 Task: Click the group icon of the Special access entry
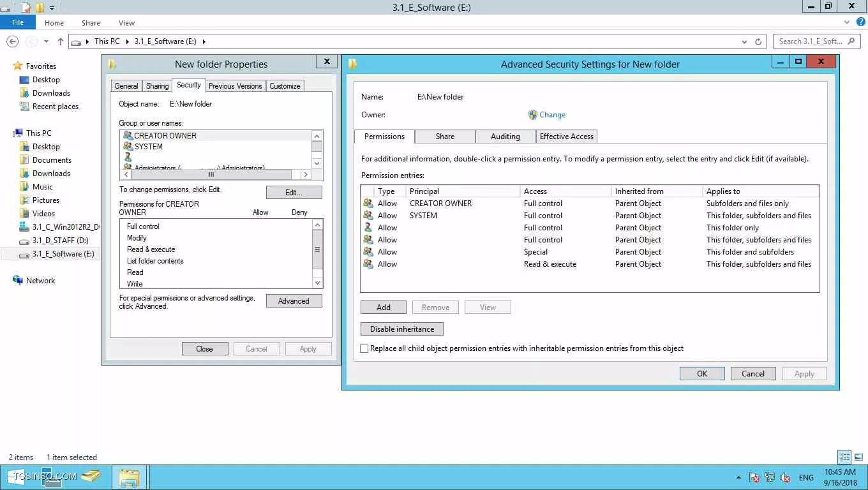click(368, 252)
